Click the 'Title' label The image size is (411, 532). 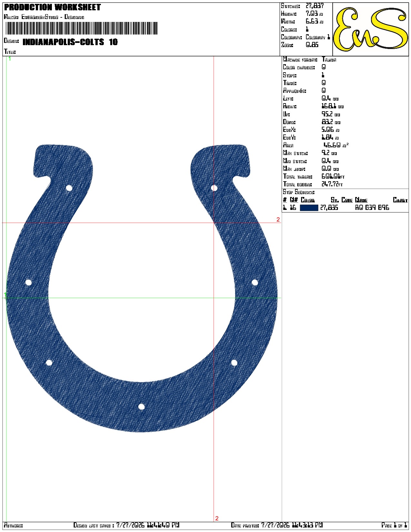point(10,52)
